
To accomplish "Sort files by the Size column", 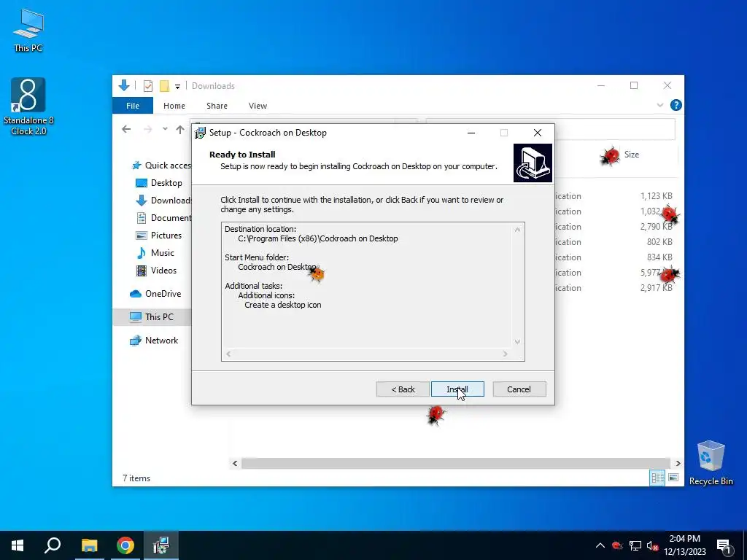I will click(x=632, y=155).
